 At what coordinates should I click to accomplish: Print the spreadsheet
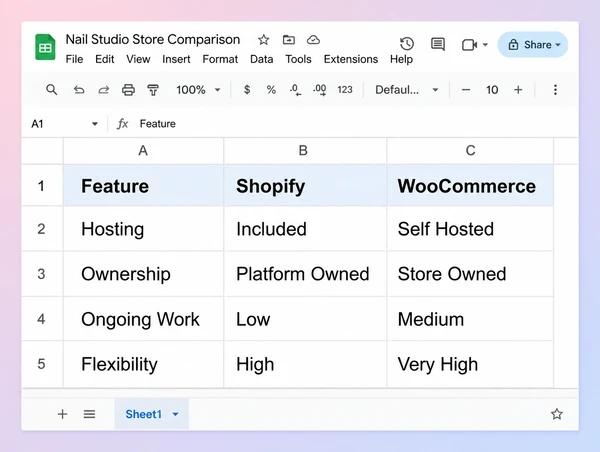(128, 90)
